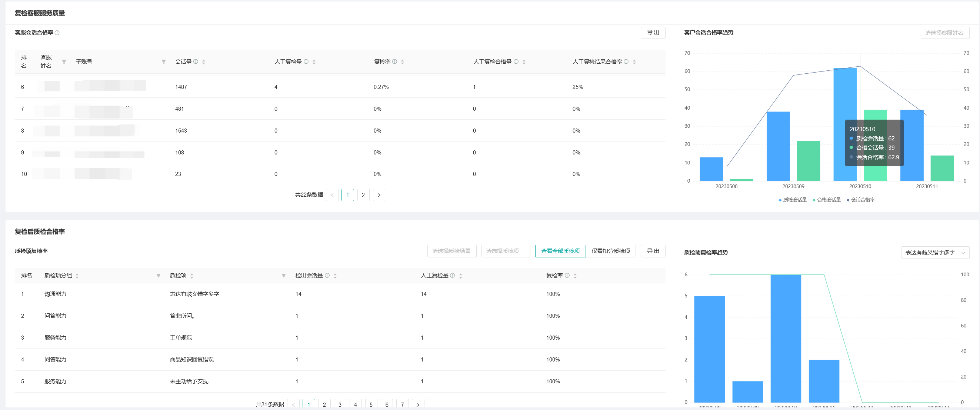
Task: Open page 6 of bottom table
Action: tap(387, 404)
